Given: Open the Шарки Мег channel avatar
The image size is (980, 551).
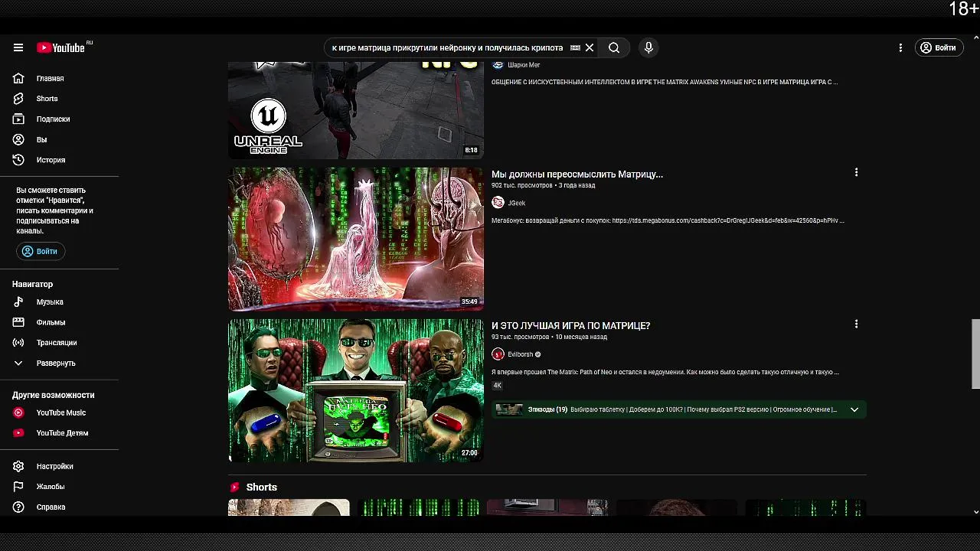Looking at the screenshot, I should click(x=498, y=66).
